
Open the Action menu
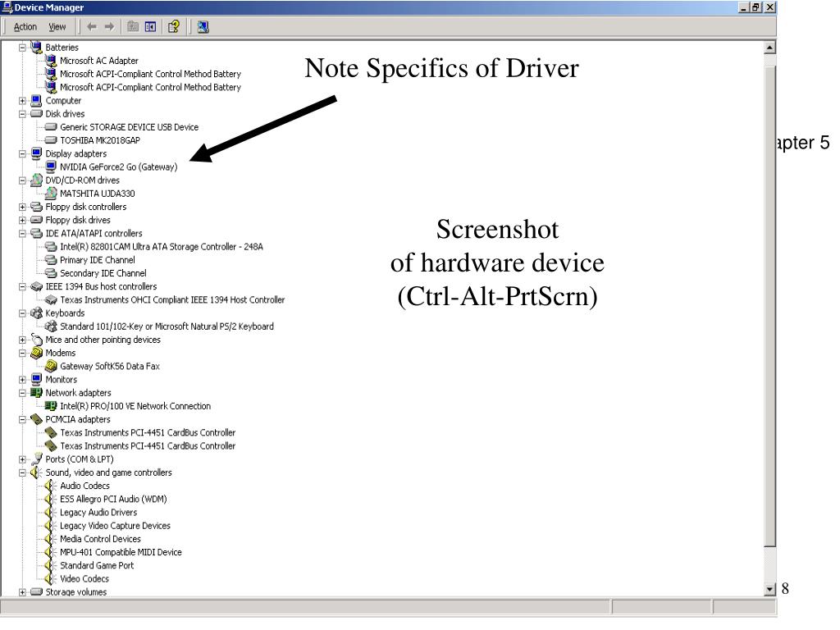(x=25, y=26)
